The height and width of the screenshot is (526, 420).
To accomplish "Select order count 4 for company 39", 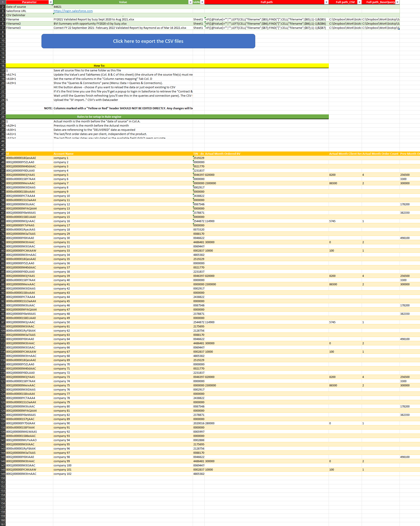I will (x=381, y=276).
